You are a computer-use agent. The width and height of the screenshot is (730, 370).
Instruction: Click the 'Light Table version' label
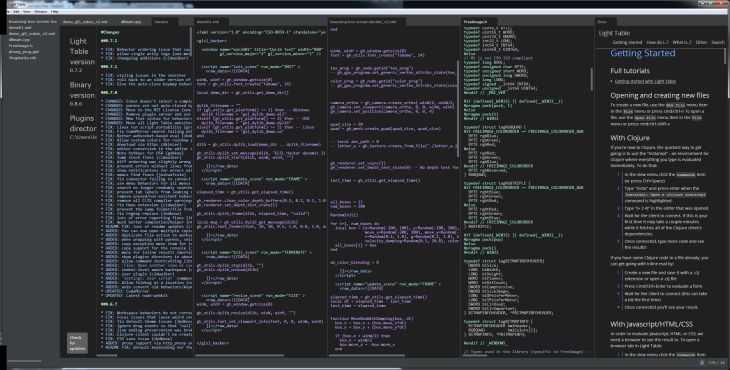pyautogui.click(x=82, y=51)
